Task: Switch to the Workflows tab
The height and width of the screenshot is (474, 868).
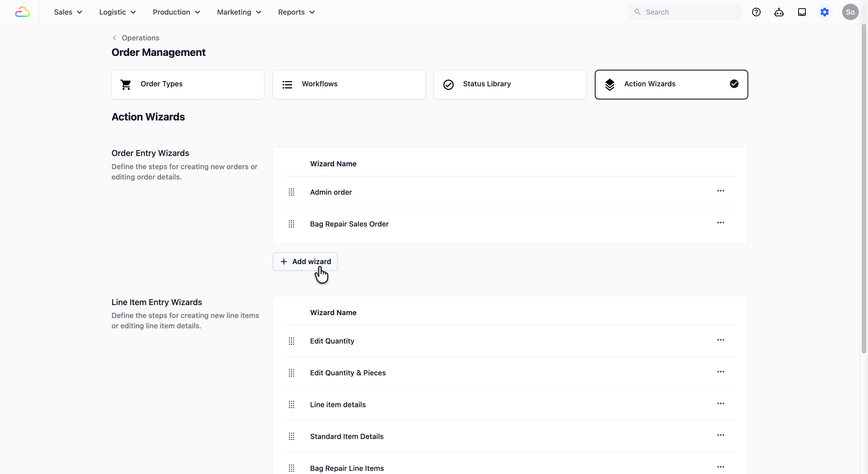Action: coord(349,84)
